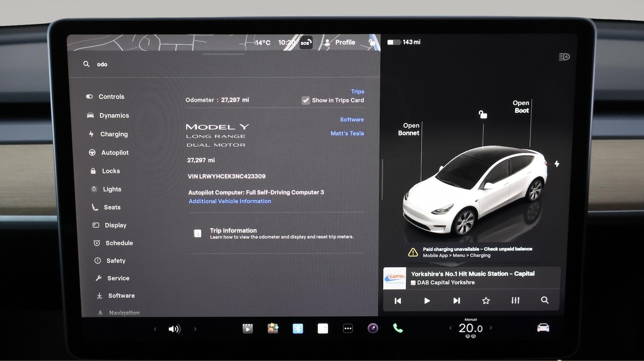
Task: Tap the SOS status icon at the top
Action: coord(306,42)
